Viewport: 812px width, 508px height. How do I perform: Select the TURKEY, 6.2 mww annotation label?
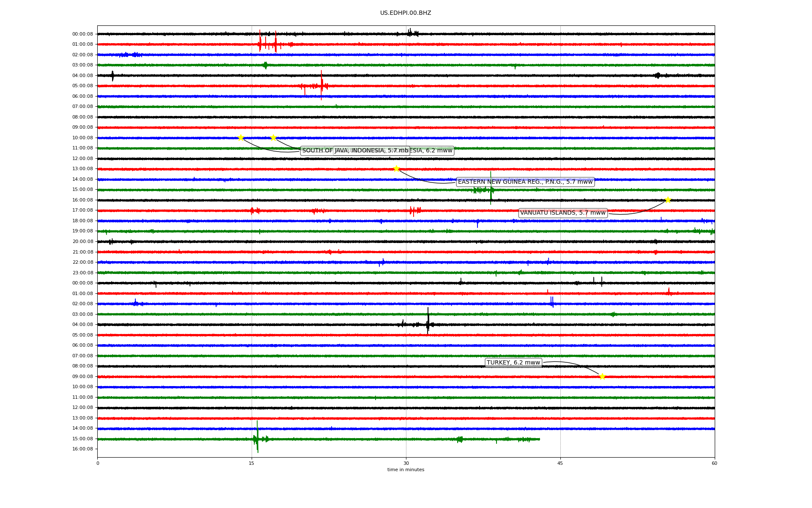(x=513, y=363)
